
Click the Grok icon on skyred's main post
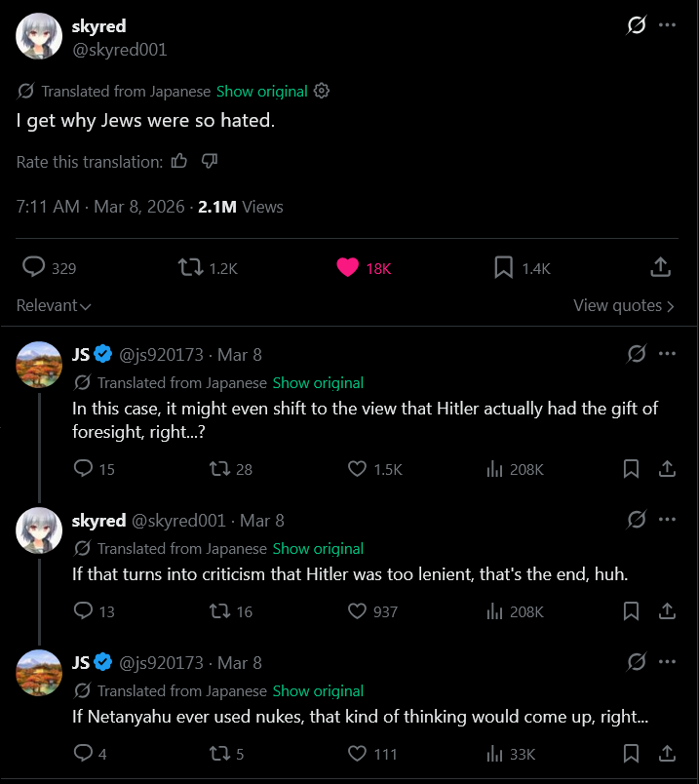click(636, 25)
